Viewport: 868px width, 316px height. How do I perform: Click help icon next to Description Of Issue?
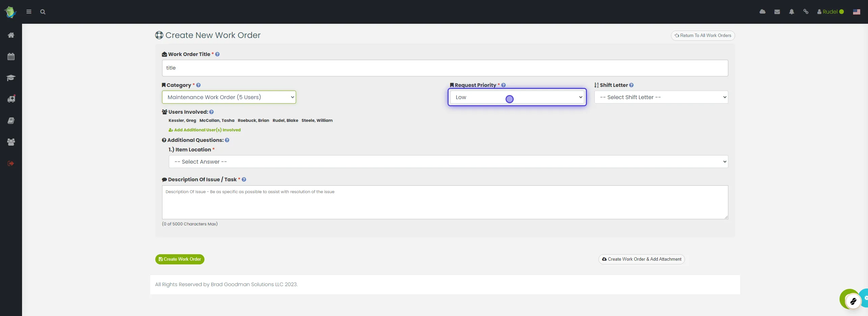pos(244,180)
